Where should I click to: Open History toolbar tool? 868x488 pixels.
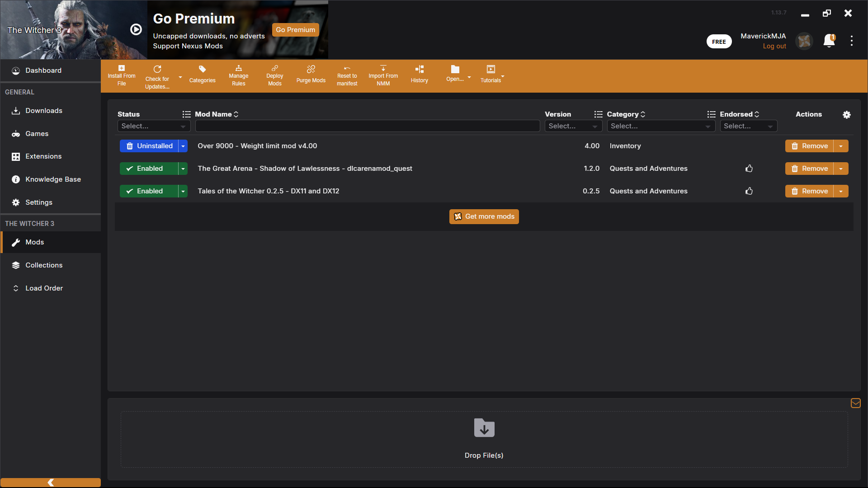[x=419, y=75]
